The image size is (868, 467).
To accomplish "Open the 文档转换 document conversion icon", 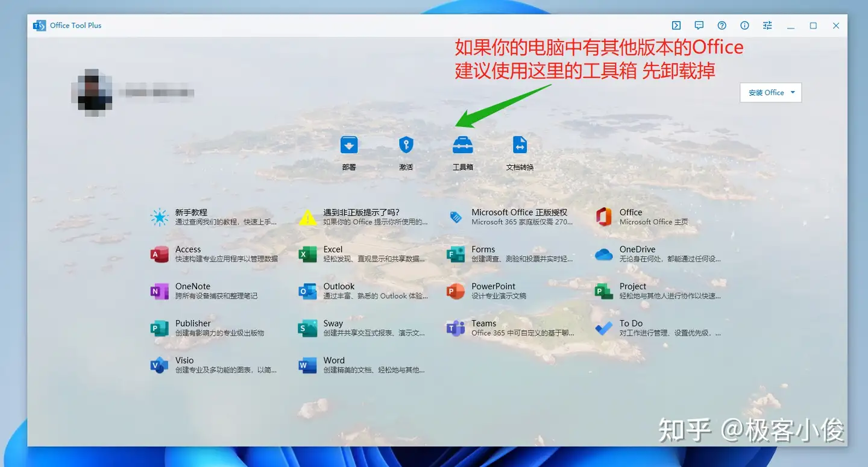I will click(x=520, y=145).
